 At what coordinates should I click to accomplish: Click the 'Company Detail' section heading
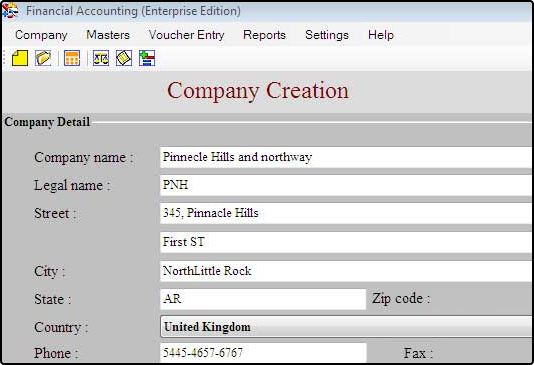tap(47, 122)
